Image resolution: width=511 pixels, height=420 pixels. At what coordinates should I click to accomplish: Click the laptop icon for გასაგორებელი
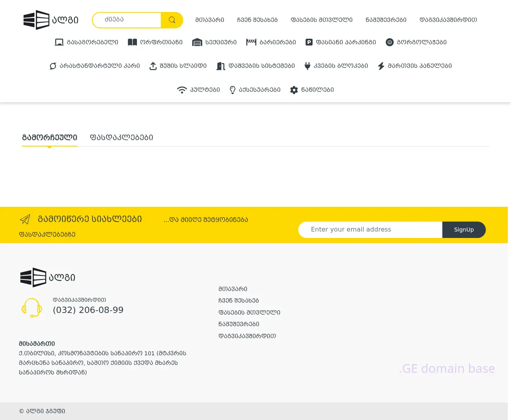click(x=59, y=42)
